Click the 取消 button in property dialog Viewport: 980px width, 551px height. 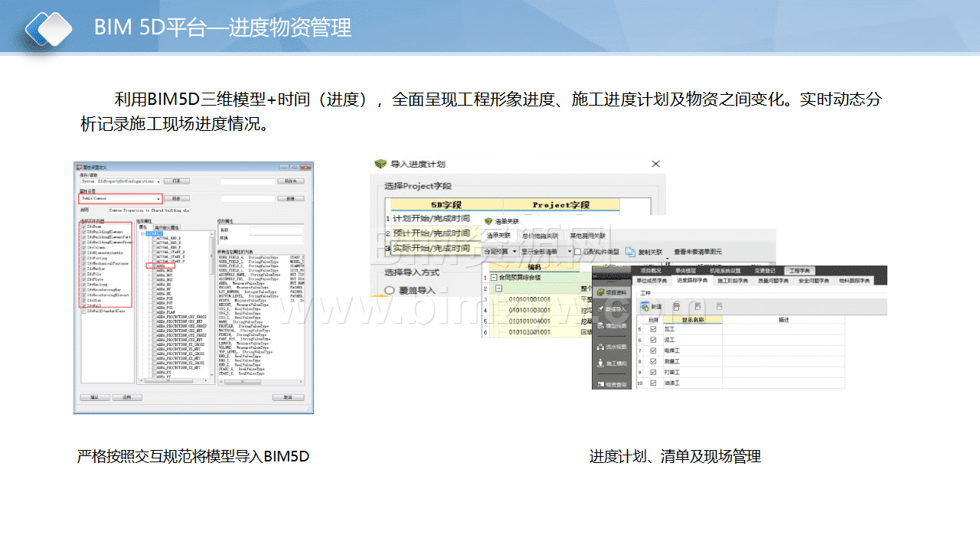[x=289, y=397]
